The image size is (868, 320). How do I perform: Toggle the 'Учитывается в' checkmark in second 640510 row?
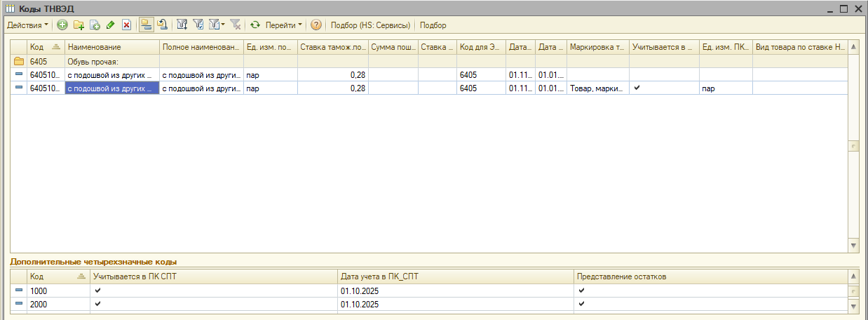coord(637,88)
